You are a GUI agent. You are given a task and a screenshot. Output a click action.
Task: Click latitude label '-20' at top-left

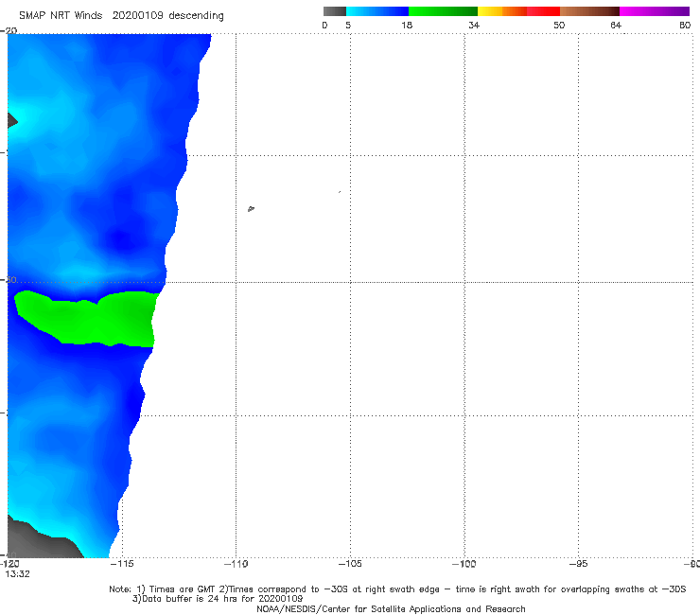[9, 30]
